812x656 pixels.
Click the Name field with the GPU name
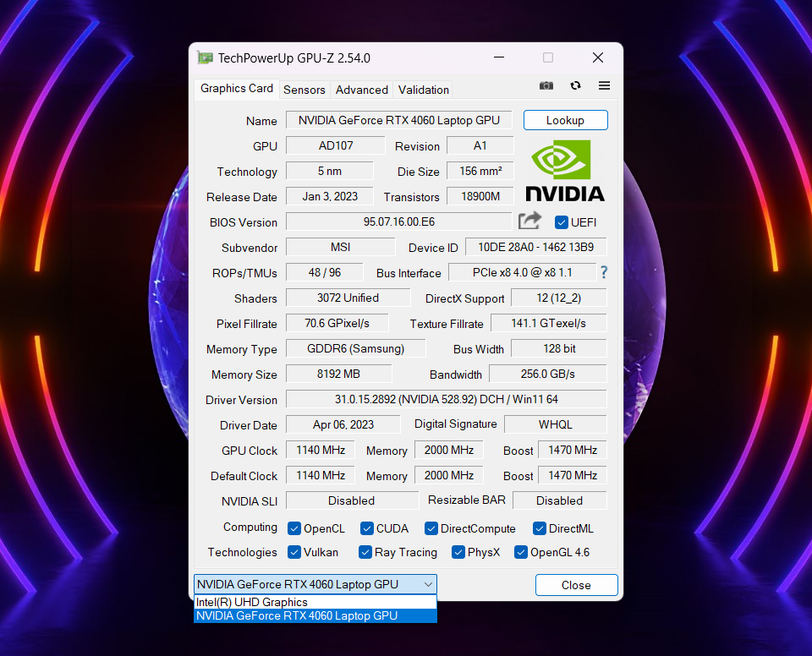tap(398, 120)
